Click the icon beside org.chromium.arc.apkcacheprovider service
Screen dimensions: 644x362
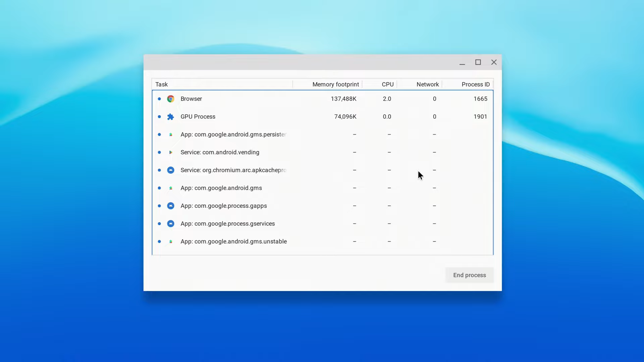tap(171, 170)
